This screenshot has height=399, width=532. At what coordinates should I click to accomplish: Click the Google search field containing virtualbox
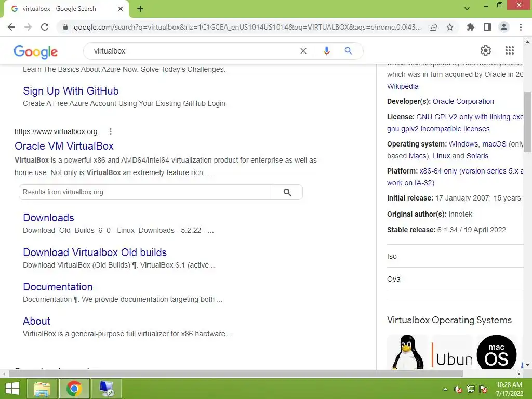[x=194, y=51]
